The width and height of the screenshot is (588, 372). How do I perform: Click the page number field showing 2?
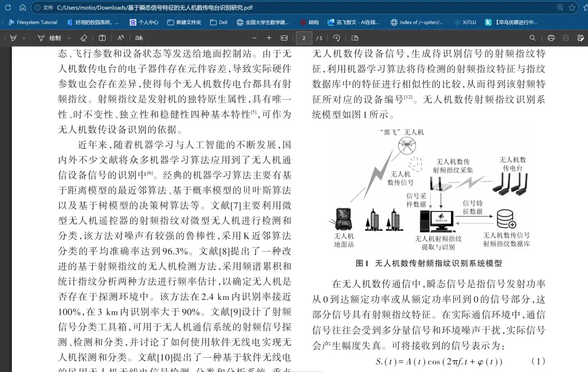coord(304,38)
